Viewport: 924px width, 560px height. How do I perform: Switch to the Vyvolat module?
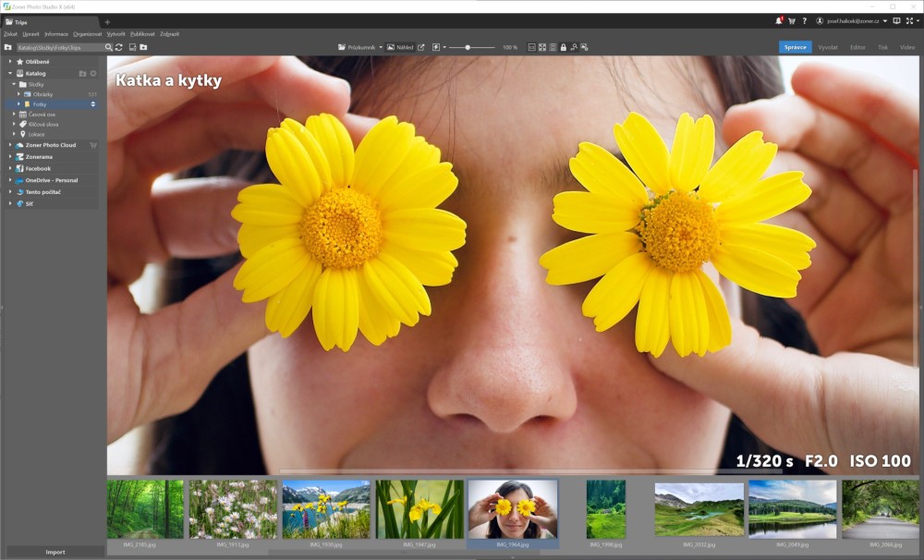click(x=828, y=47)
